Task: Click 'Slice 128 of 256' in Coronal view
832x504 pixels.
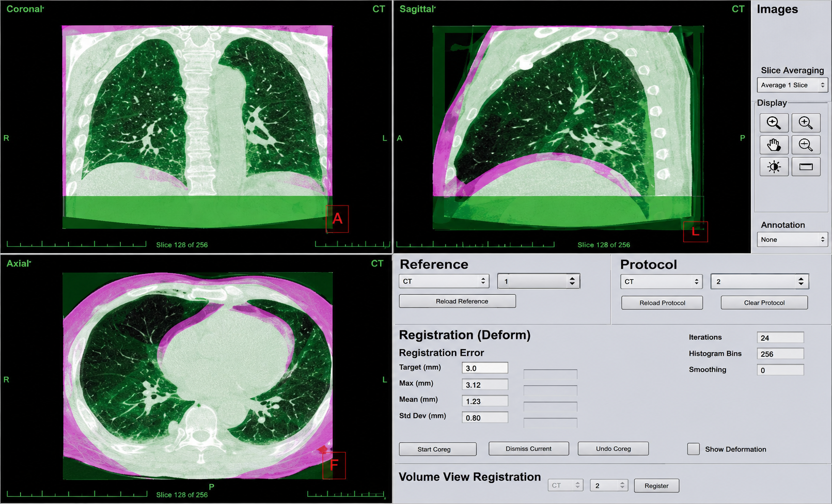Action: pyautogui.click(x=182, y=245)
